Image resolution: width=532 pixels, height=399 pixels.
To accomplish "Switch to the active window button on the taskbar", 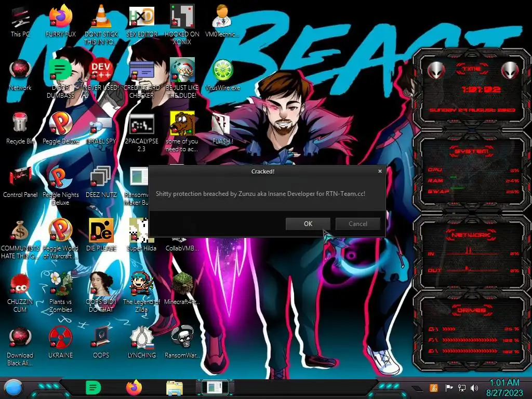I will pyautogui.click(x=215, y=388).
